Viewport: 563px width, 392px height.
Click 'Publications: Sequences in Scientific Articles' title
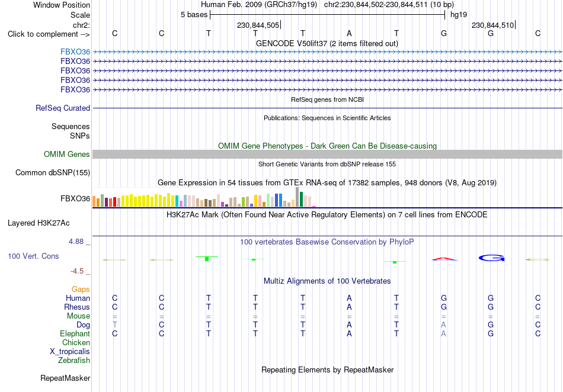click(327, 118)
